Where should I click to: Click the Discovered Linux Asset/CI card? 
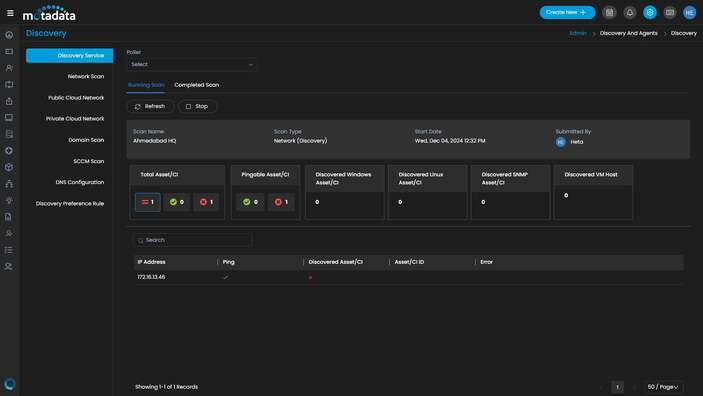pyautogui.click(x=428, y=192)
